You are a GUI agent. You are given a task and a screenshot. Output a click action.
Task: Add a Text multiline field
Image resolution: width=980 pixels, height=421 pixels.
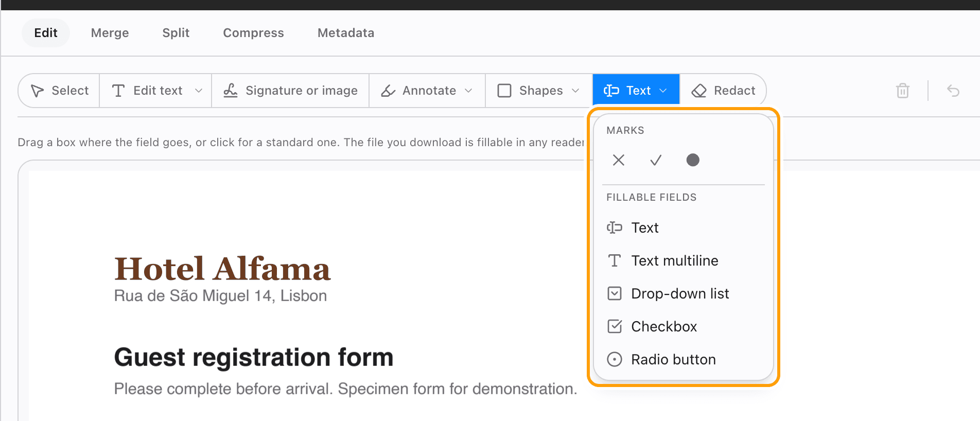pyautogui.click(x=684, y=260)
